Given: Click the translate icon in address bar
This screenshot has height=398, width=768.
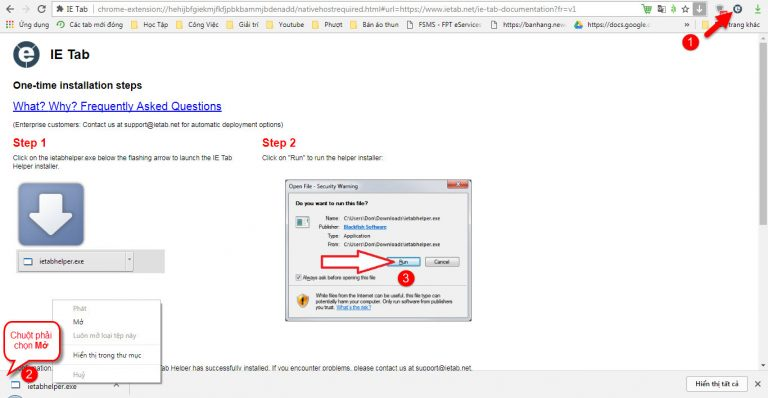Looking at the screenshot, I should click(x=662, y=9).
